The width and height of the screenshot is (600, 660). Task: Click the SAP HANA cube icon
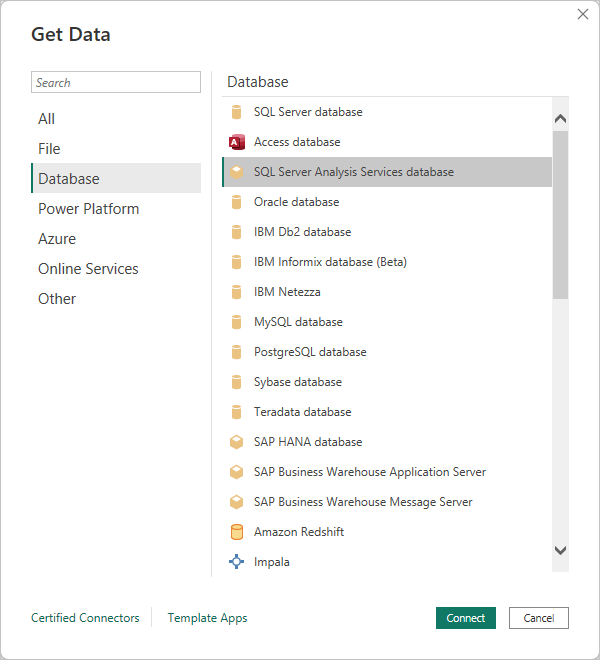237,442
